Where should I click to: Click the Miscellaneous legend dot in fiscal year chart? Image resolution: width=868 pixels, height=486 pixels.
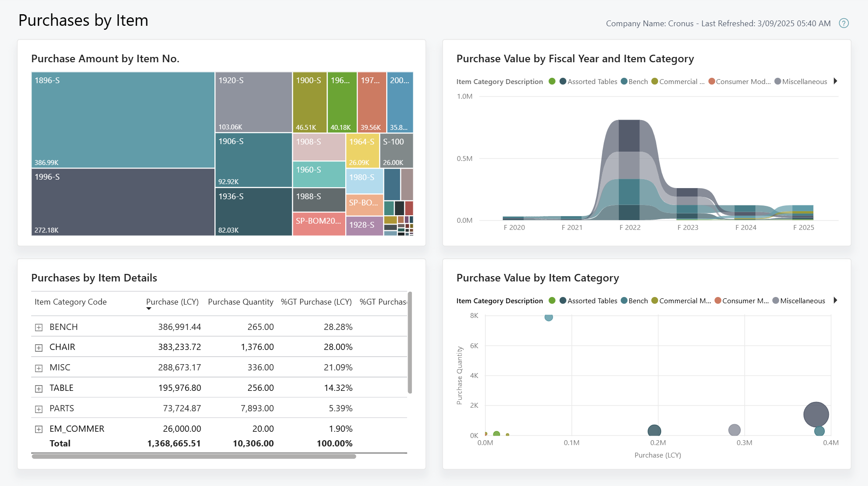(x=777, y=81)
